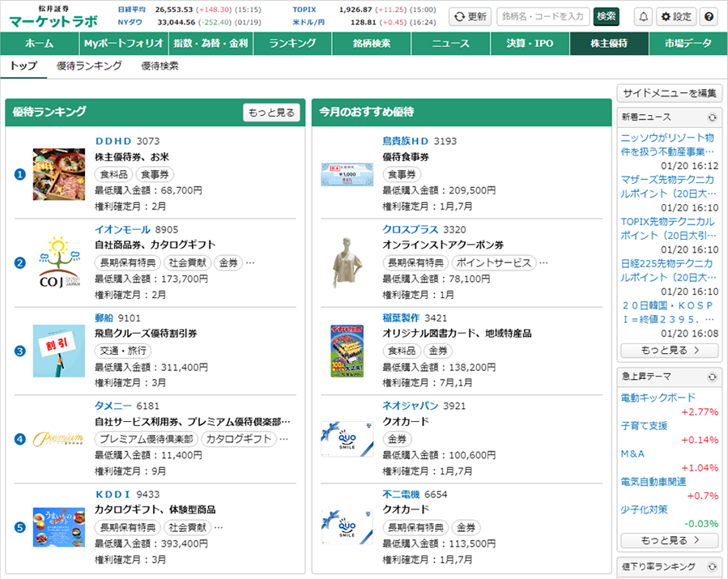Open the Myポートフォリオ menu tab

click(124, 44)
